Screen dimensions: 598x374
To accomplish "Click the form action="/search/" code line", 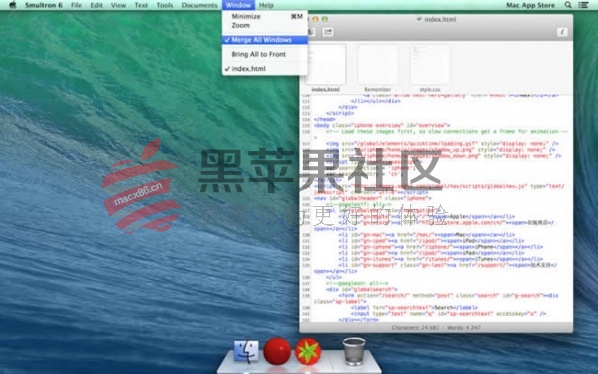I will point(448,295).
